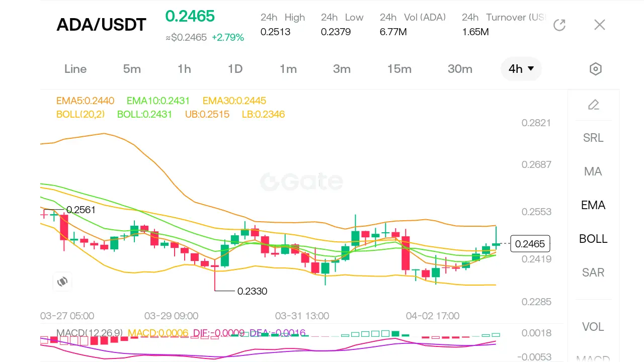
Task: Click the EMA10:0.2431 legend label
Action: point(158,101)
